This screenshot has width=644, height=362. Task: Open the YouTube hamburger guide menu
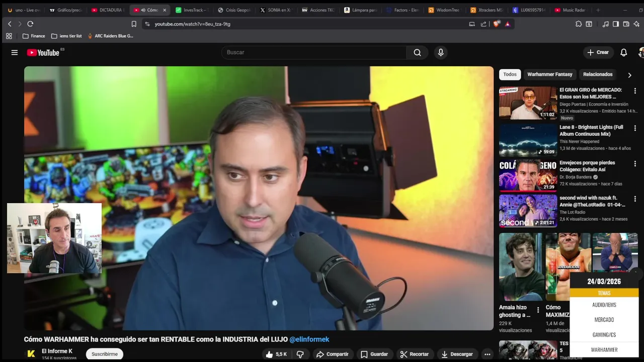click(x=15, y=52)
